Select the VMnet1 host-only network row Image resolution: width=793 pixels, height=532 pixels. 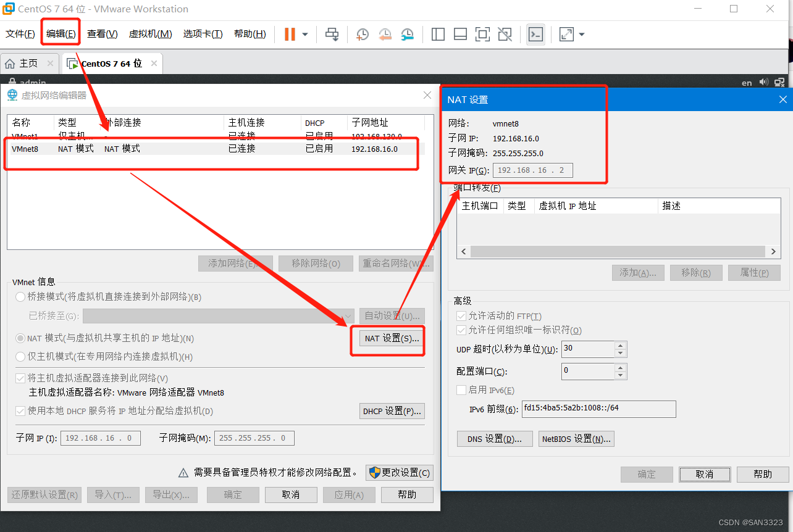click(x=216, y=136)
